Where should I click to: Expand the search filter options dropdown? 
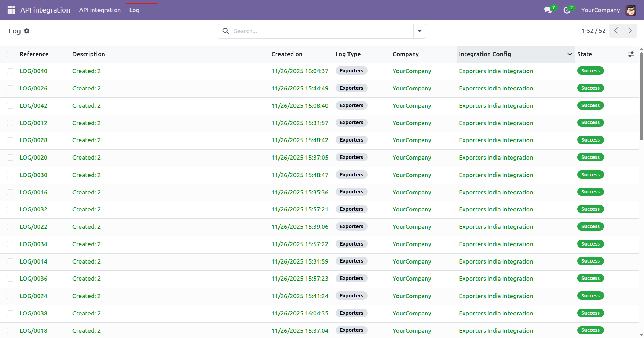(419, 31)
